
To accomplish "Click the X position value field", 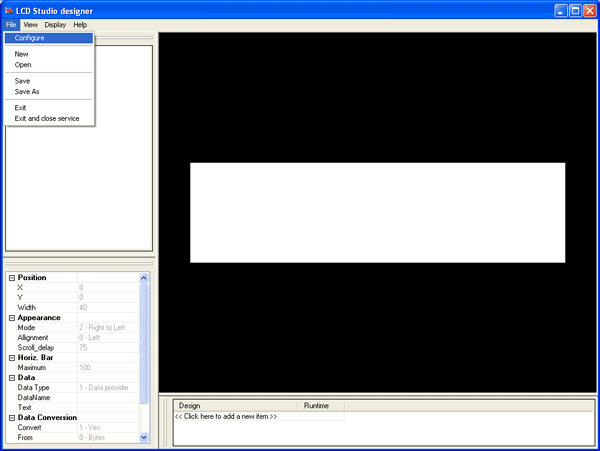I will pos(108,288).
